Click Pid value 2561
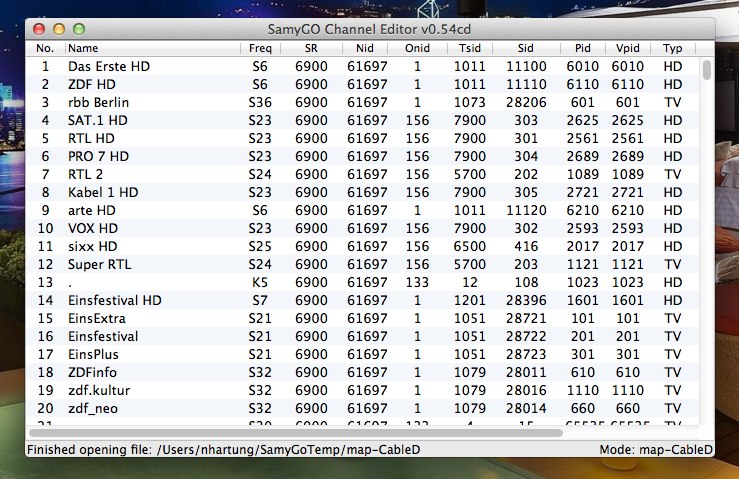This screenshot has width=739, height=479. tap(583, 138)
